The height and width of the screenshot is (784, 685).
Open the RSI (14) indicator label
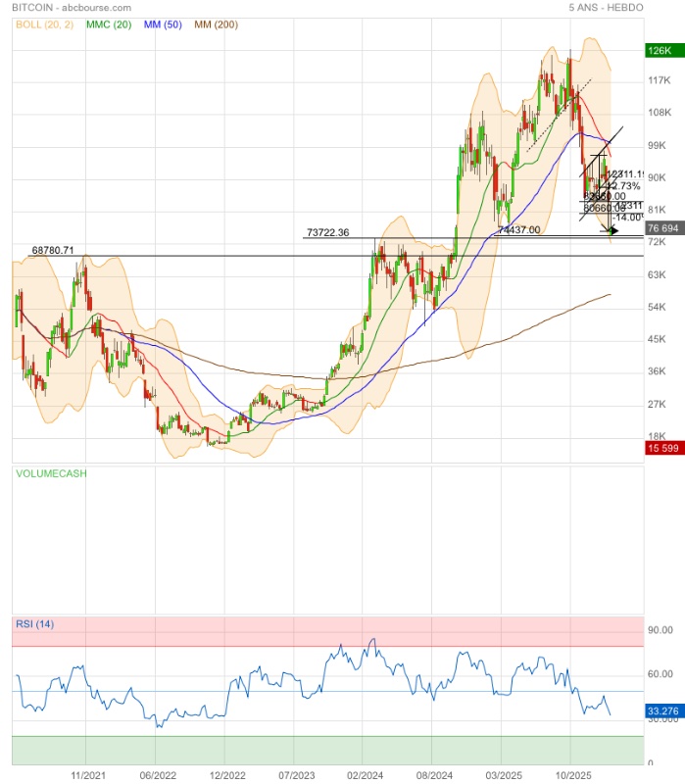[34, 624]
